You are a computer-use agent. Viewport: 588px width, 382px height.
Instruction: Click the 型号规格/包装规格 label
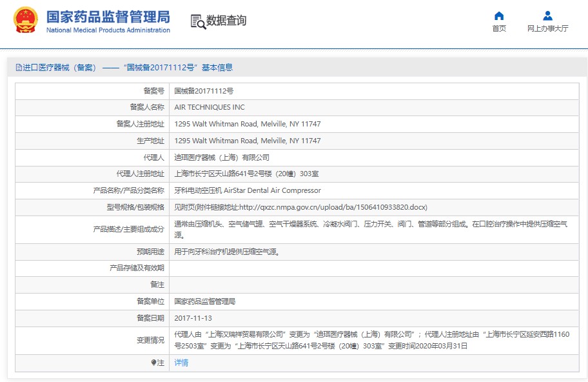click(x=135, y=207)
